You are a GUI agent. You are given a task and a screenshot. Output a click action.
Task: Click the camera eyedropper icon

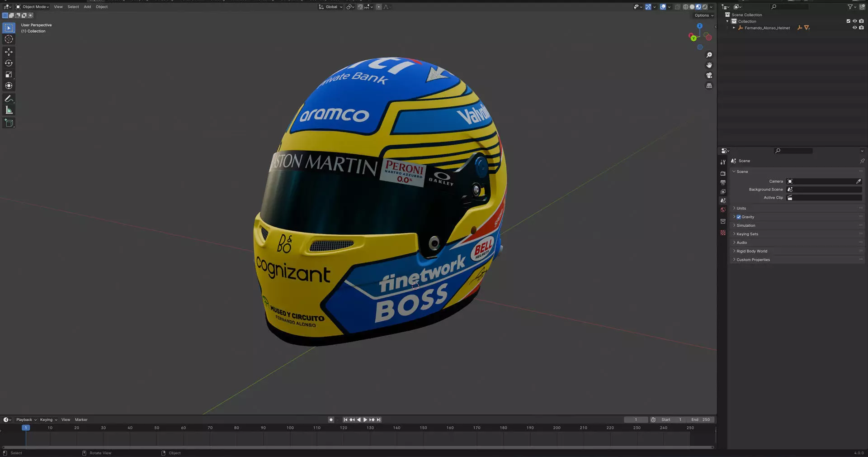coord(859,181)
